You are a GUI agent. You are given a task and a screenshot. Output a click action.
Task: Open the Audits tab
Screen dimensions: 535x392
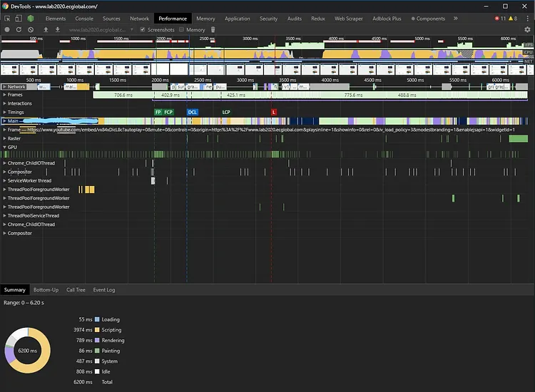pyautogui.click(x=294, y=19)
